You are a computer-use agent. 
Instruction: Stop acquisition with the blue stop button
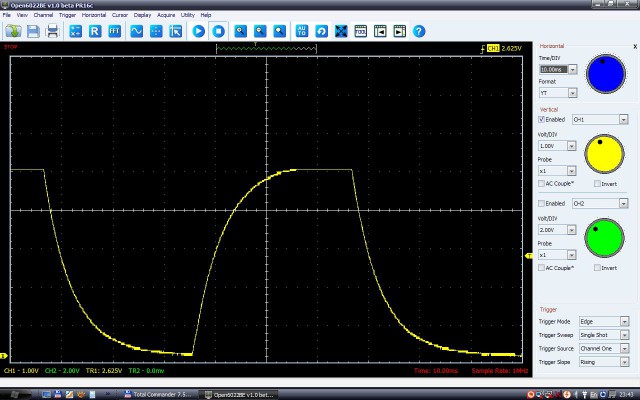218,31
